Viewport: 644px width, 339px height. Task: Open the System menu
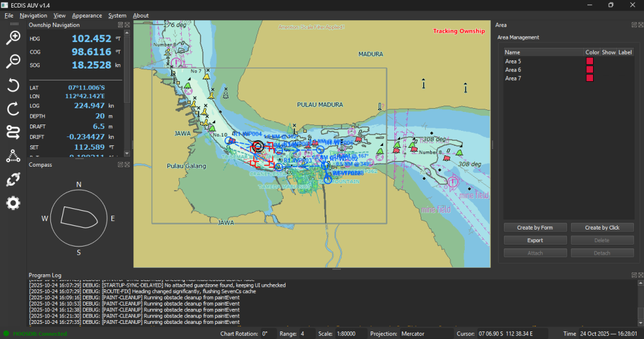coord(117,15)
